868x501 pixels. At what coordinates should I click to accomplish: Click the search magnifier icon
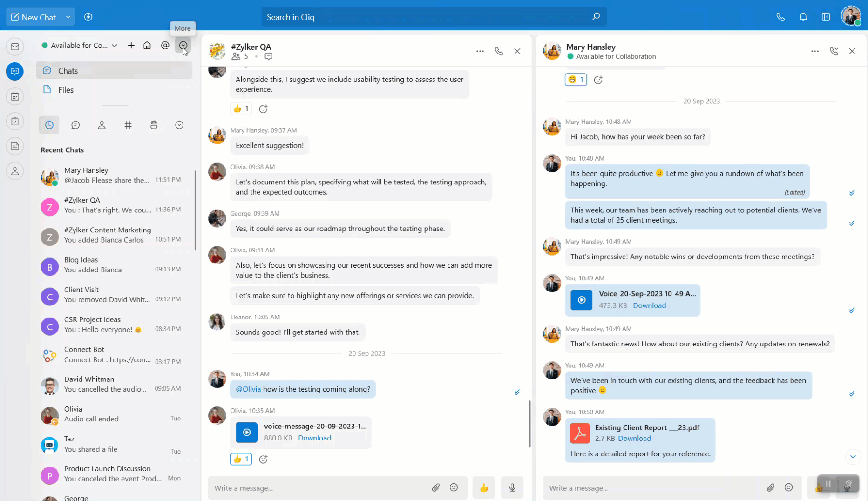tap(596, 17)
